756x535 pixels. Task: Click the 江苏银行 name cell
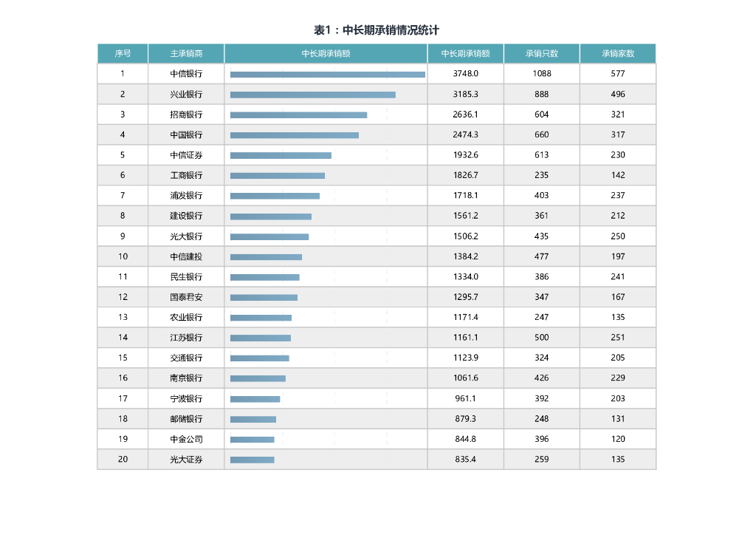pyautogui.click(x=186, y=338)
